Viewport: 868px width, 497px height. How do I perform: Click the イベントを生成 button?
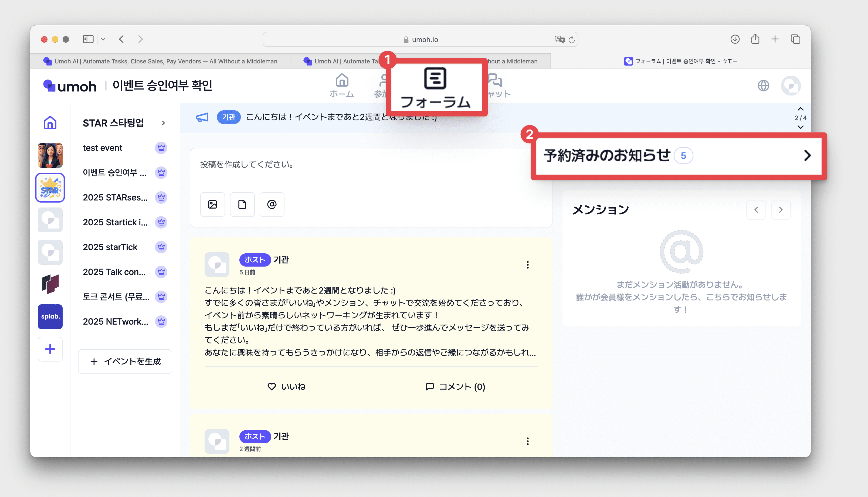pos(125,361)
